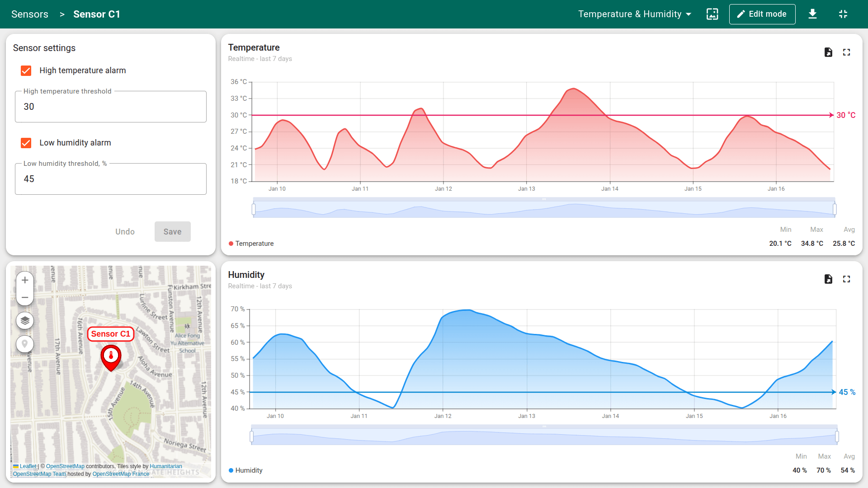This screenshot has height=488, width=868.
Task: Export Temperature chart data icon
Action: tap(828, 52)
